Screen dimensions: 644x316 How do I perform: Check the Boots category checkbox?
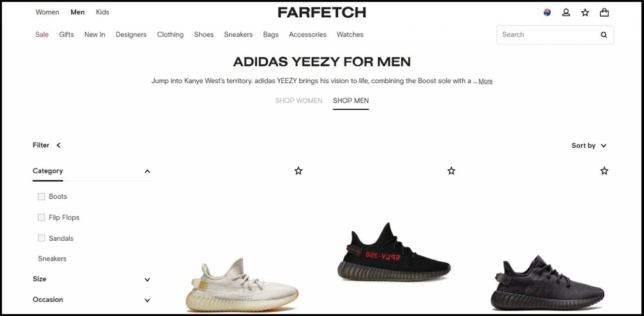coord(42,197)
